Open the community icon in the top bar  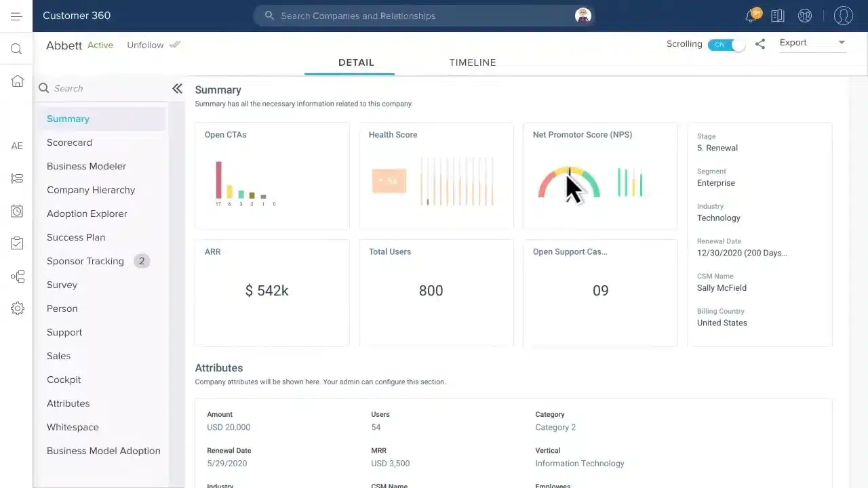(804, 16)
